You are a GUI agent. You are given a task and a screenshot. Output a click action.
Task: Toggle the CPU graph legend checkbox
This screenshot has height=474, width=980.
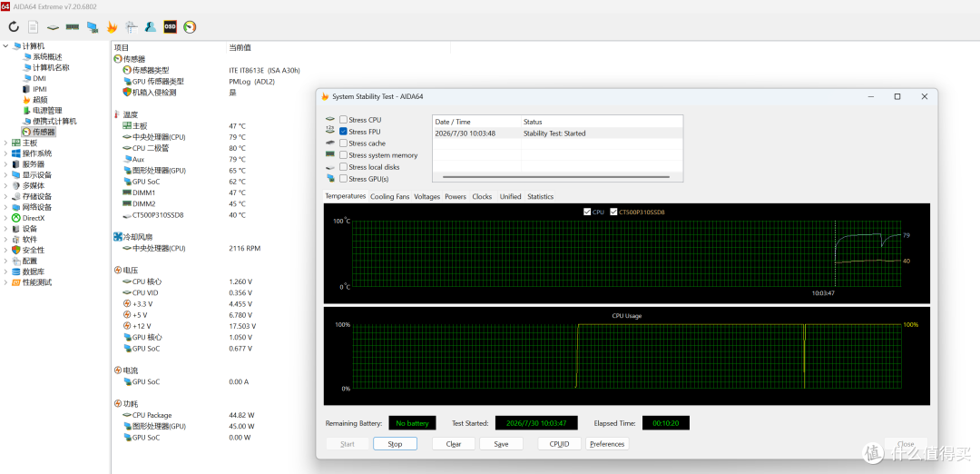point(587,212)
